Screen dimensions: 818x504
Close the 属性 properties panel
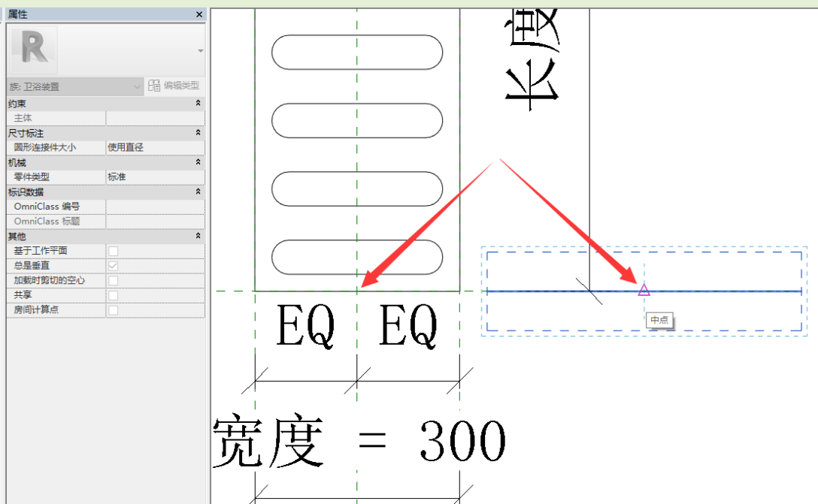click(199, 15)
